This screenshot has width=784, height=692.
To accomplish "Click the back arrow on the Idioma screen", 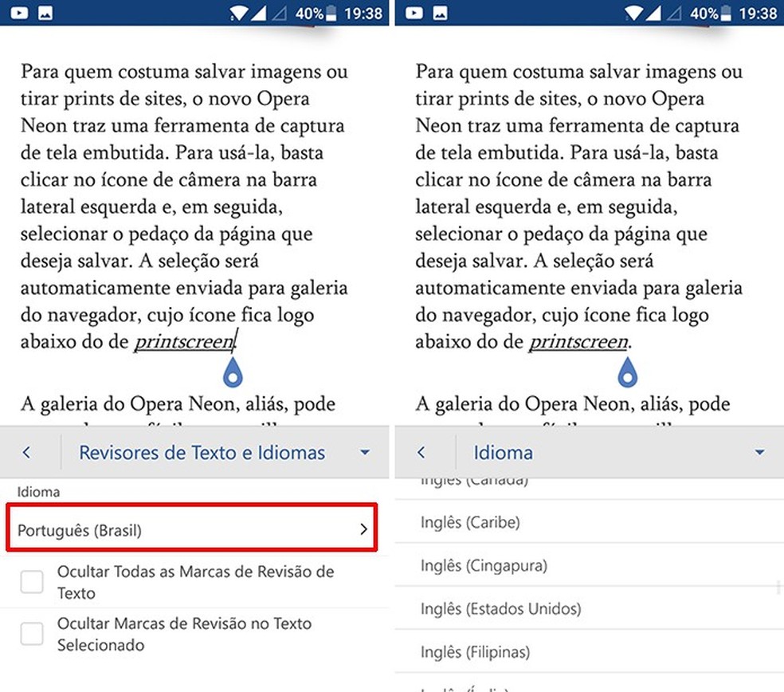I will point(419,452).
